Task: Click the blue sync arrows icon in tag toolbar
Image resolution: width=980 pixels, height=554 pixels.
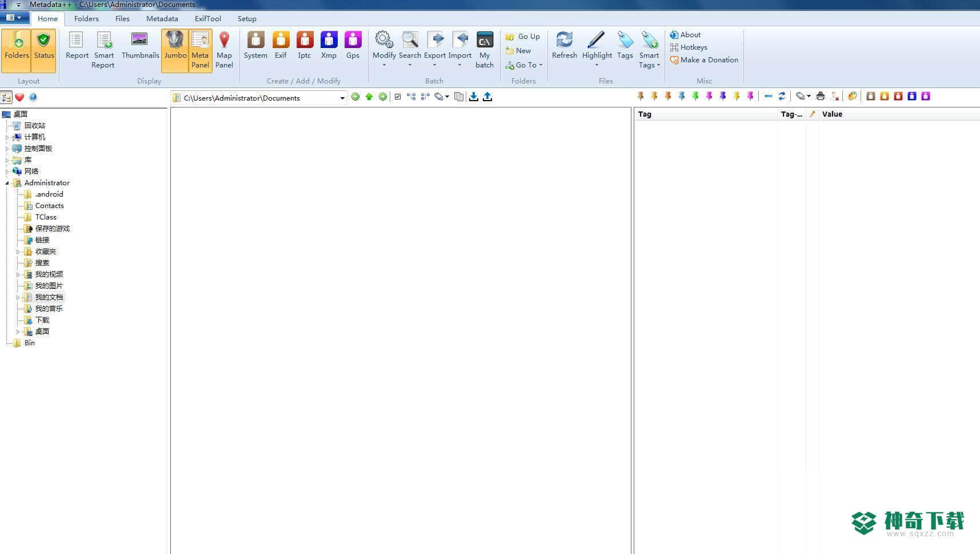Action: pos(782,97)
